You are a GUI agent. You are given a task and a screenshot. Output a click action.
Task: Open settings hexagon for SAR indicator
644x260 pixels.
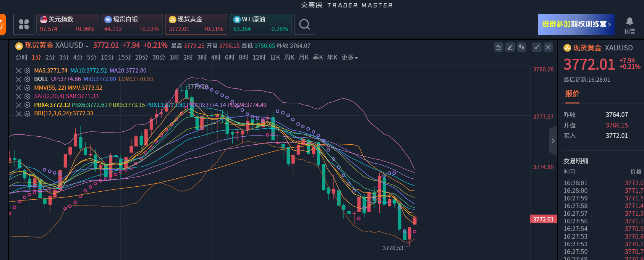point(27,96)
